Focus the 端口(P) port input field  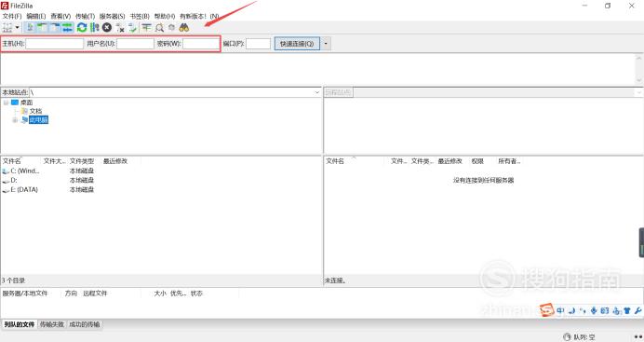coord(259,44)
